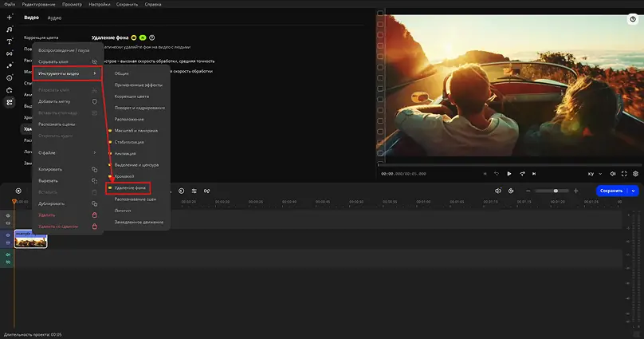Viewport: 644px width, 339px height.
Task: Open the Файл menu
Action: 10,4
